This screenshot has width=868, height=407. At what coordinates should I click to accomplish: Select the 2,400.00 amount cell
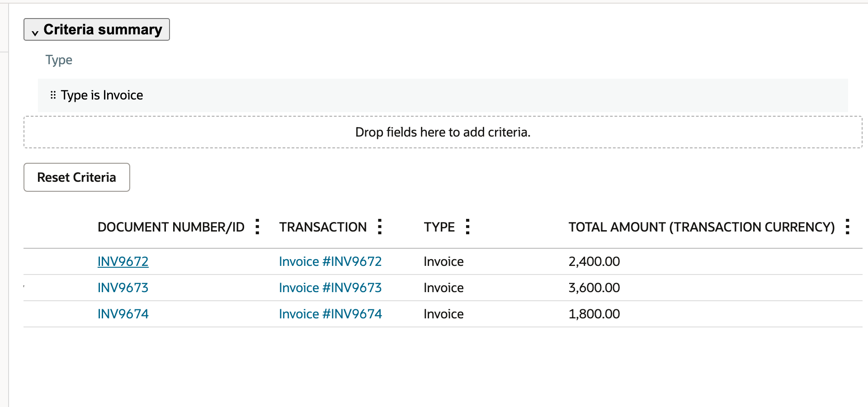(x=594, y=261)
